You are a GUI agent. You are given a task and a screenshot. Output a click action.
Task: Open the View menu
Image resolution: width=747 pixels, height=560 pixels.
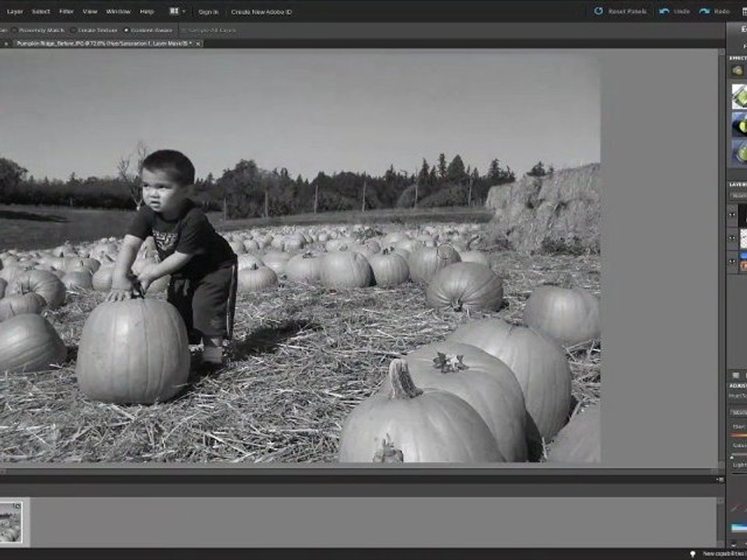click(x=90, y=12)
